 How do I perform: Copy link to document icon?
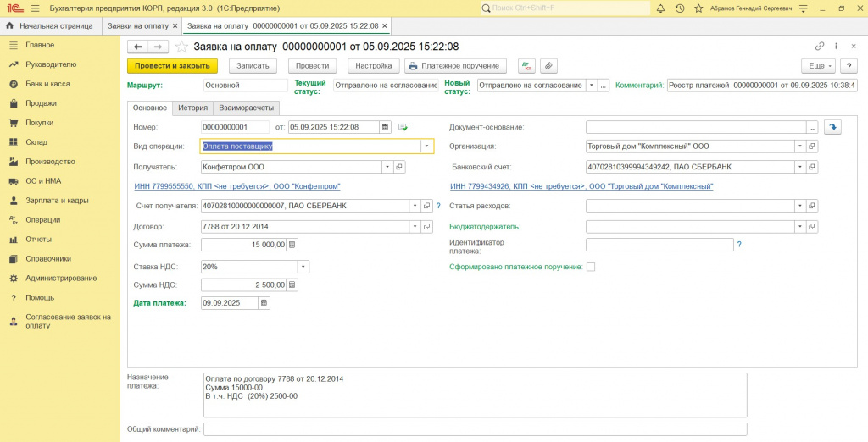coord(820,47)
